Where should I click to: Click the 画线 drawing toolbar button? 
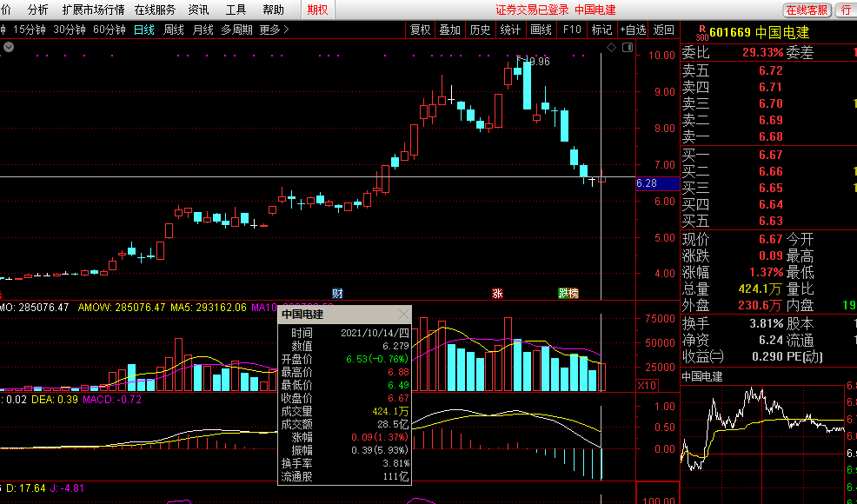(541, 30)
